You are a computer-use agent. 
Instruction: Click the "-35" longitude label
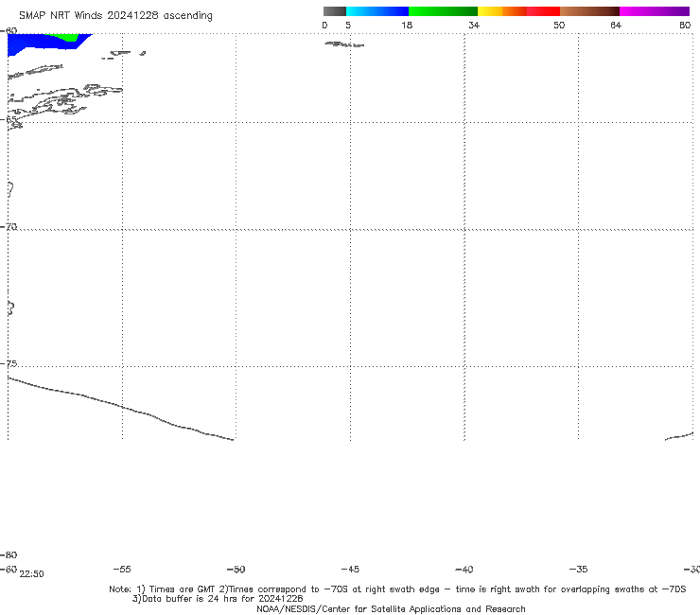click(x=579, y=570)
